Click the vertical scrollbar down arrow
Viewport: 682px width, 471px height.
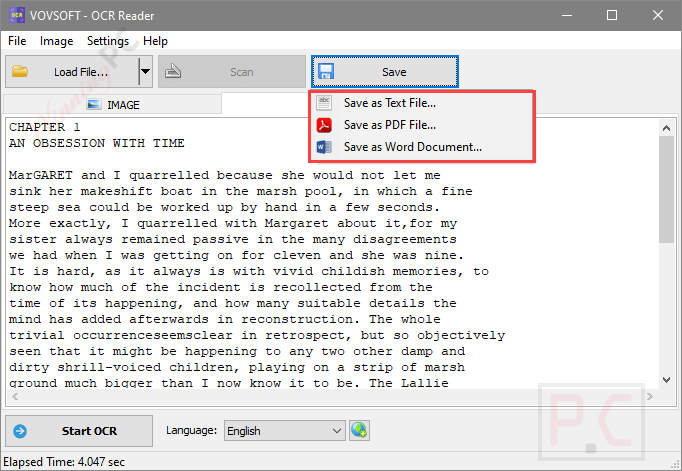click(x=666, y=380)
